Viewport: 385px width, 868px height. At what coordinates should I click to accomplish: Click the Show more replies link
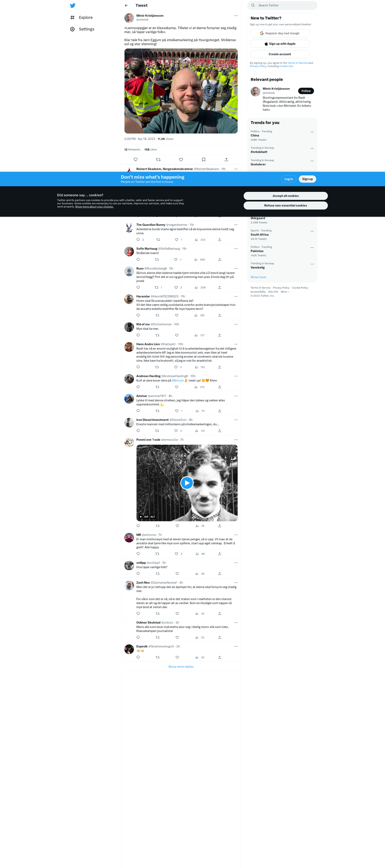(181, 667)
